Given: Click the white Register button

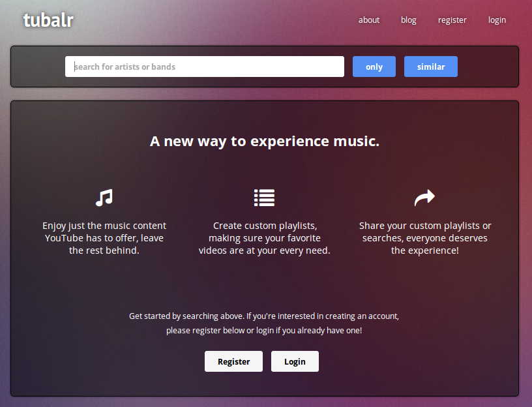Looking at the screenshot, I should tap(233, 361).
